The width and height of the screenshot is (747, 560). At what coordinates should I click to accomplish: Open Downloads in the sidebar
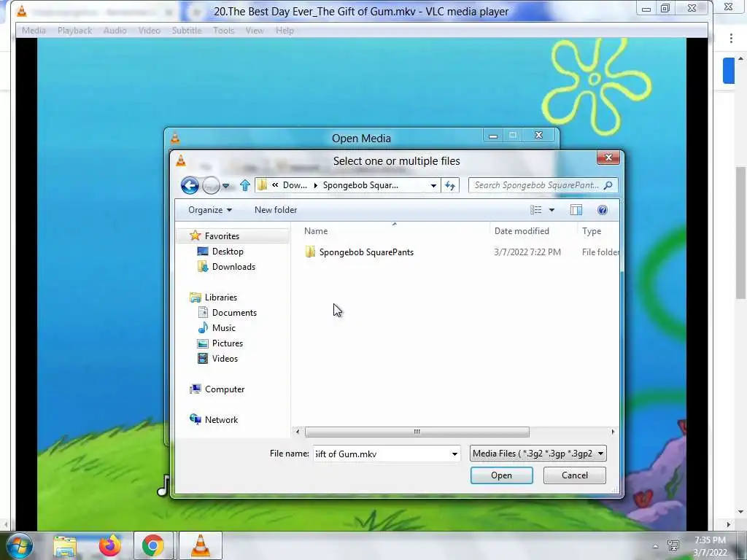pos(233,267)
